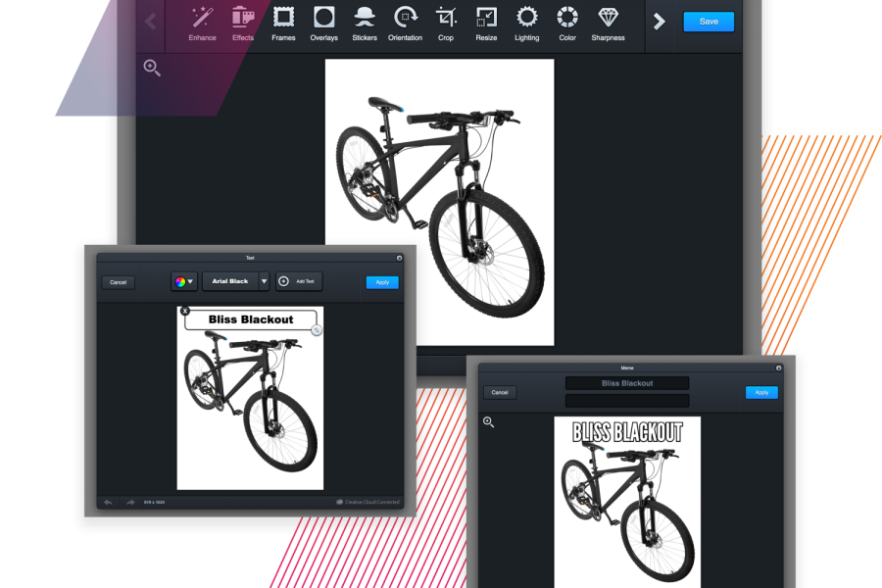The image size is (882, 588).
Task: Click the top Meme text field
Action: (x=627, y=383)
